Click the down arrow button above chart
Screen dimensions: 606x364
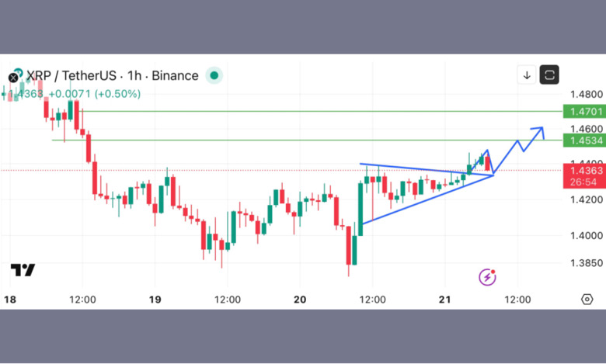527,75
